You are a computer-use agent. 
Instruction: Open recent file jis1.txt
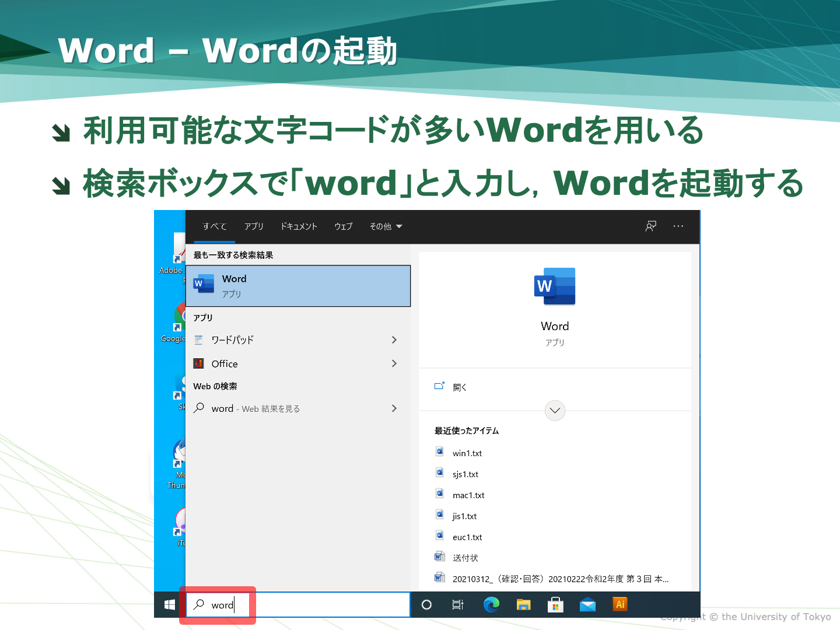click(x=464, y=516)
